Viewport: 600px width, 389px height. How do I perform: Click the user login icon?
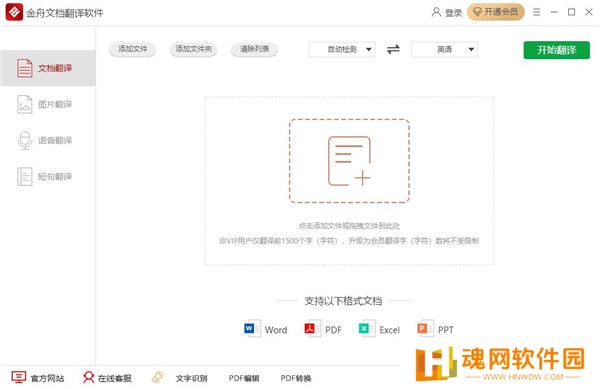436,12
